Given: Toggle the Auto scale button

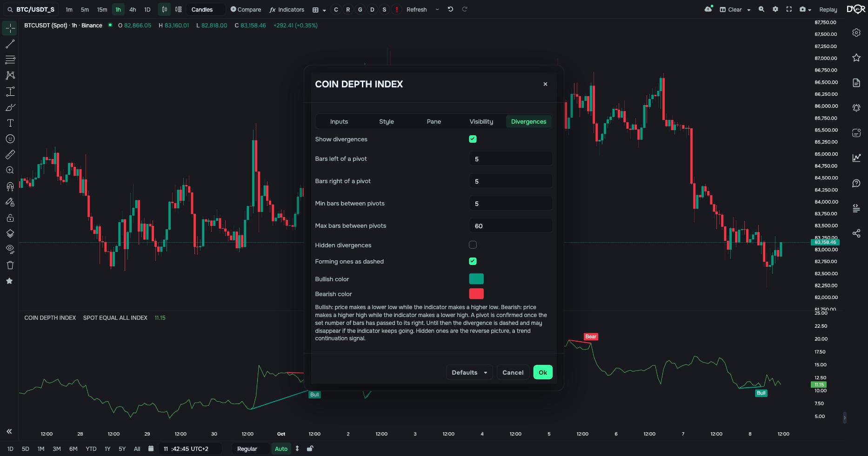Looking at the screenshot, I should coord(281,449).
